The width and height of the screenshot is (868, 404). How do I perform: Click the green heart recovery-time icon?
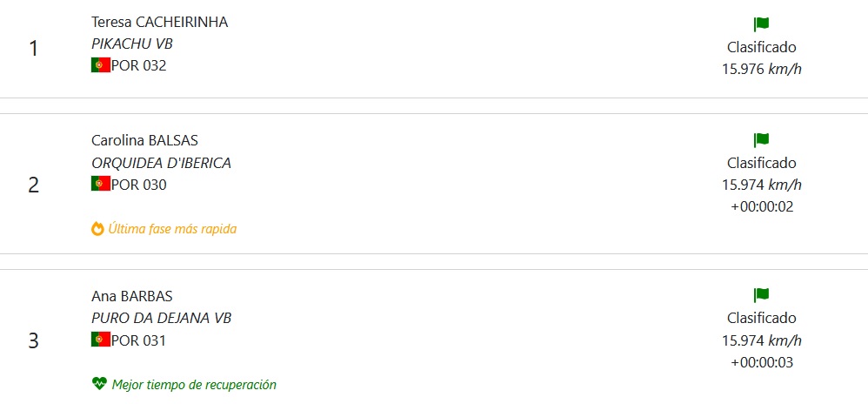(98, 384)
